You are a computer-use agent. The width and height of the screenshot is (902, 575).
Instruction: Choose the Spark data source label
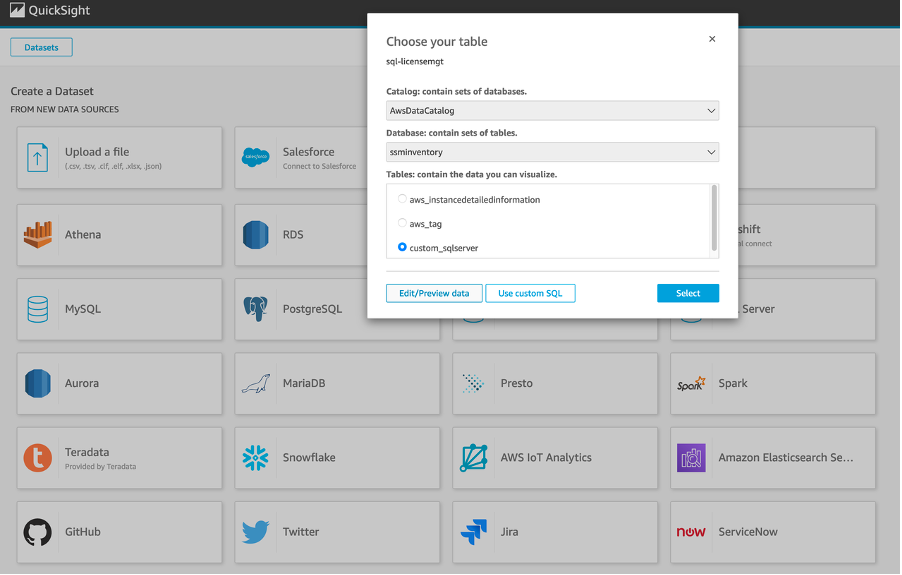733,384
